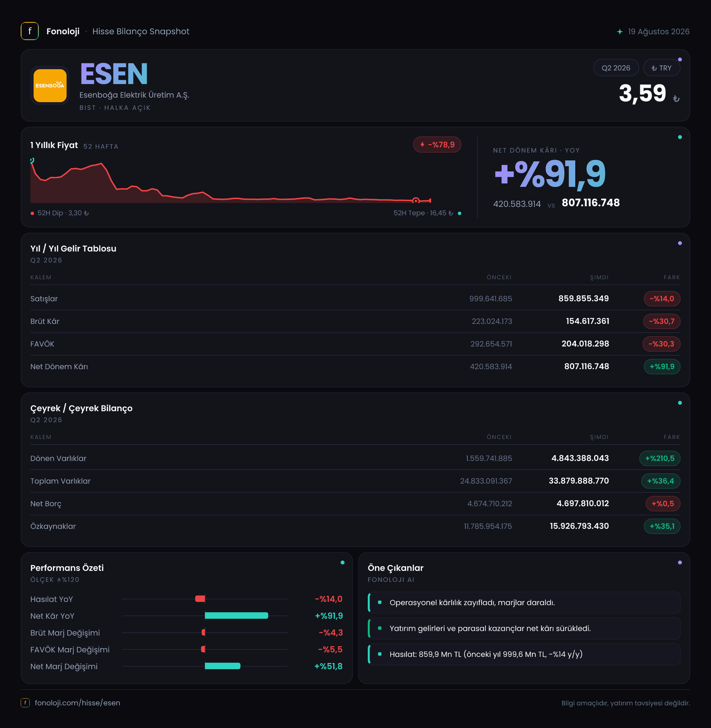Screen dimensions: 711x728
Task: Click the down arrow icon in -%78,9 badge
Action: (x=422, y=145)
